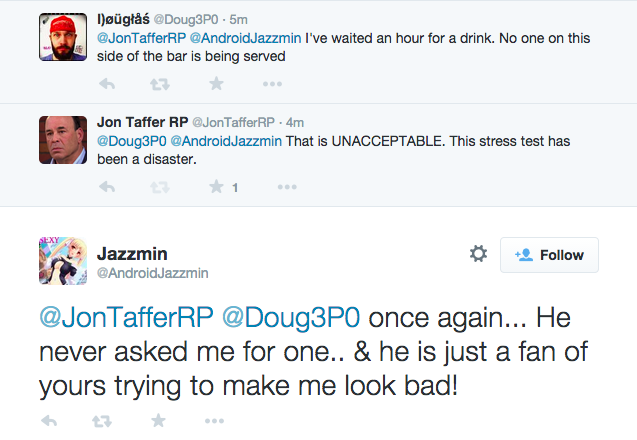Reply to Jazzmin's main tweet
The width and height of the screenshot is (637, 440).
[47, 420]
